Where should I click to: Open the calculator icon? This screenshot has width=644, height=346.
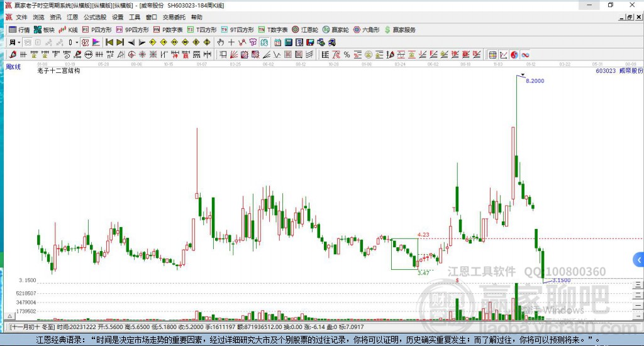click(288, 42)
